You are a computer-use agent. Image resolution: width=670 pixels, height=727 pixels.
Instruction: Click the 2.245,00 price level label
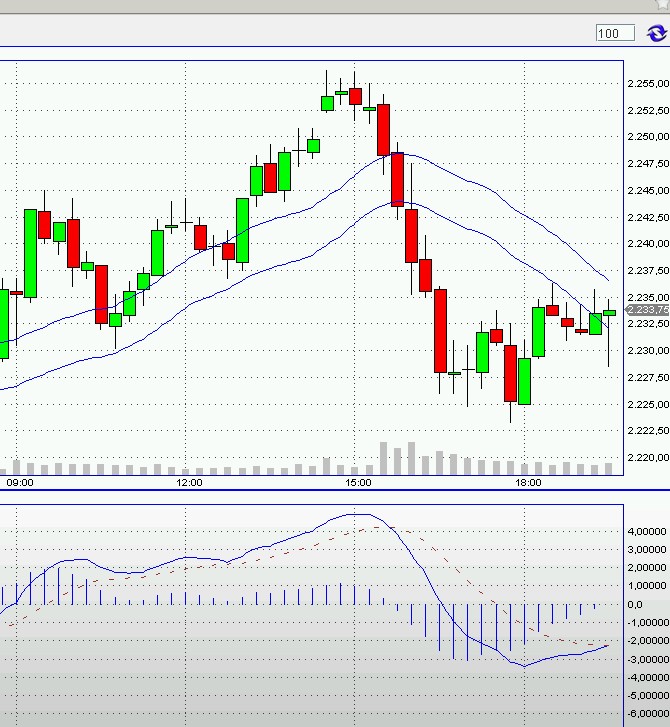[x=648, y=191]
